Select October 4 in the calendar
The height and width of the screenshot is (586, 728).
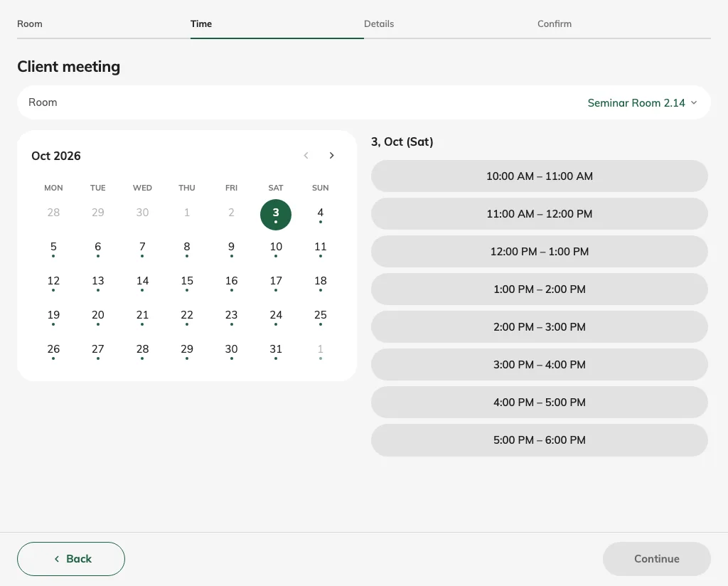[321, 215]
